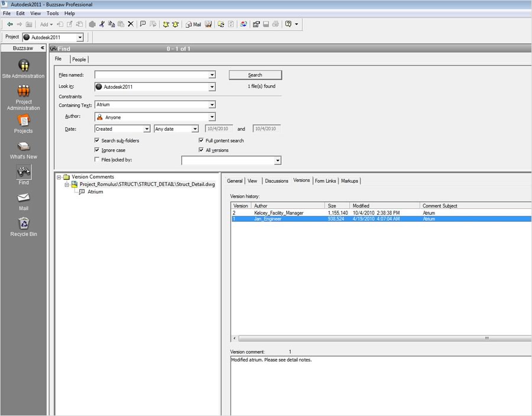The width and height of the screenshot is (532, 416).
Task: Click the first yellow bell notification icon
Action: pos(166,24)
